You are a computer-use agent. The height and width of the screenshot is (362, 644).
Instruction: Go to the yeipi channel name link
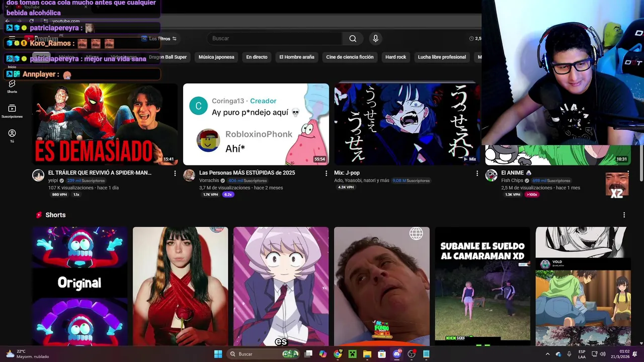[x=53, y=180]
